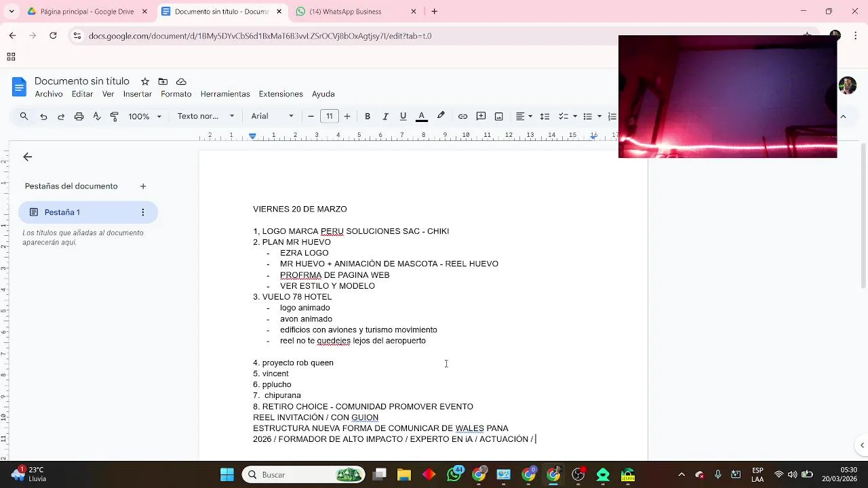Open the toolbar search menus tool
868x488 pixels.
(x=24, y=117)
